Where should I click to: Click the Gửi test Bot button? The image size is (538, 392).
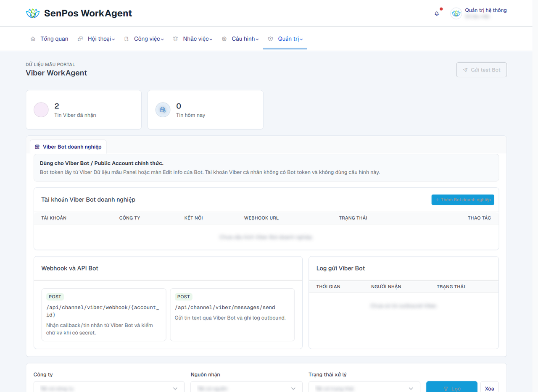(481, 70)
